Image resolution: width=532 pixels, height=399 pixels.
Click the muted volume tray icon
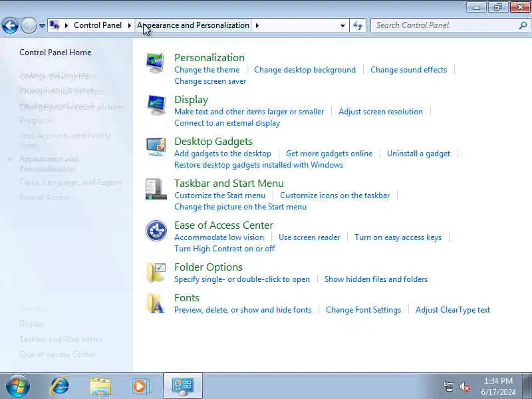[465, 387]
